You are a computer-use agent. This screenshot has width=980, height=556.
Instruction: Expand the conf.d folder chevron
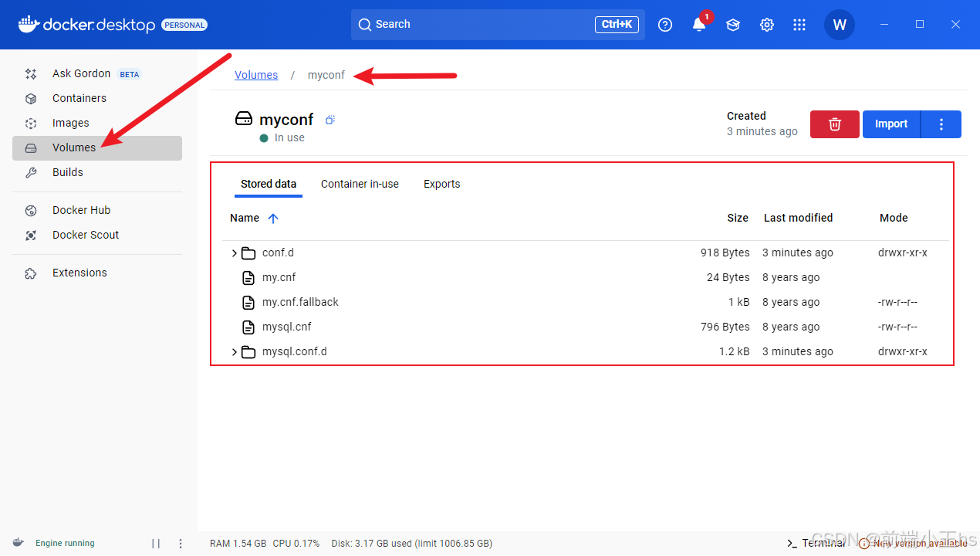coord(235,253)
